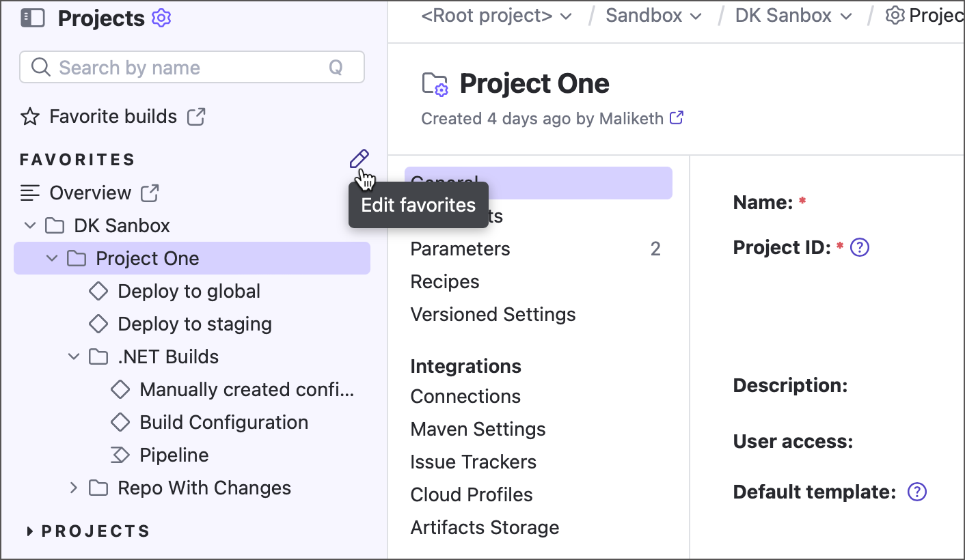The width and height of the screenshot is (965, 560).
Task: Open the Pipeline item in .NET Builds
Action: 174,456
